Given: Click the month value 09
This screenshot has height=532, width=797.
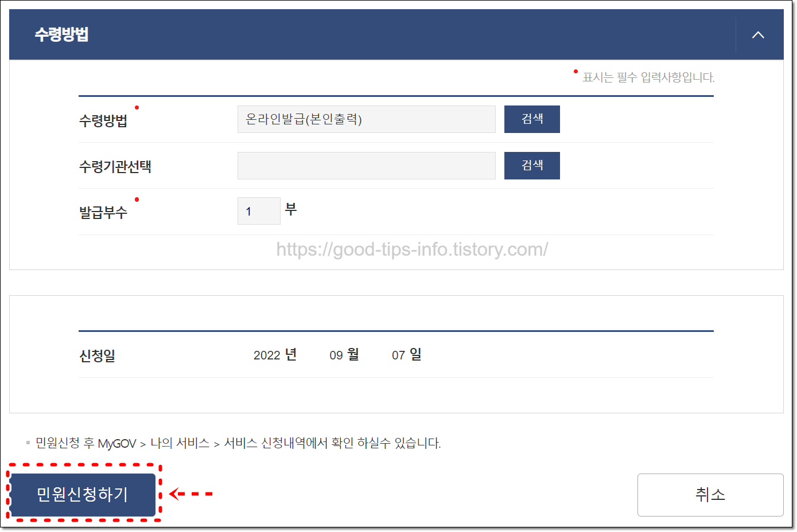Looking at the screenshot, I should coord(336,355).
